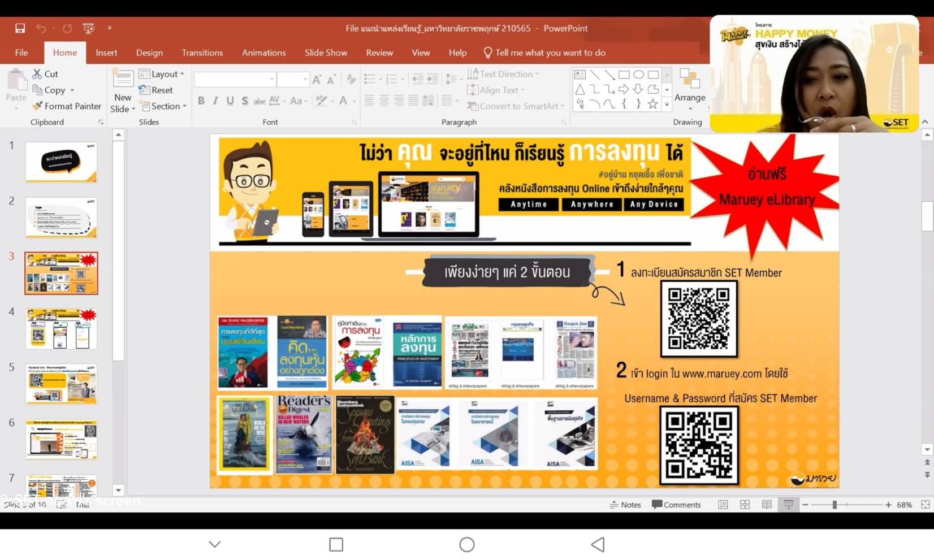Click Decrease list level icon

pos(418,79)
